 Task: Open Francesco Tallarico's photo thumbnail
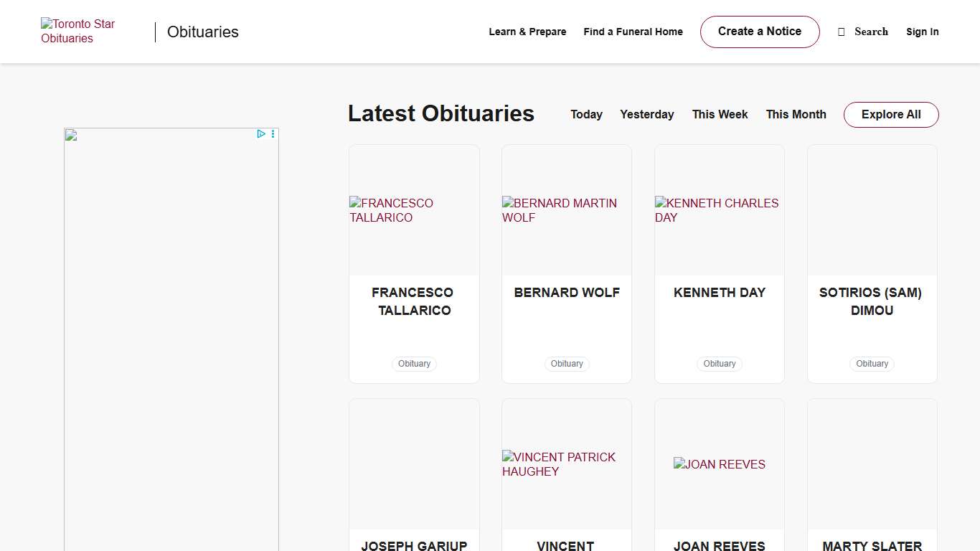pyautogui.click(x=414, y=210)
